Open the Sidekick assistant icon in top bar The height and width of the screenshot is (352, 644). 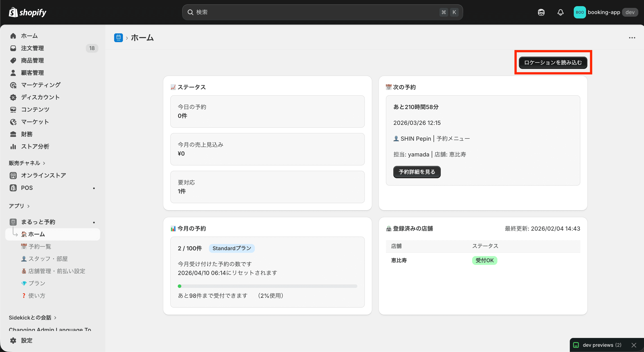point(541,12)
